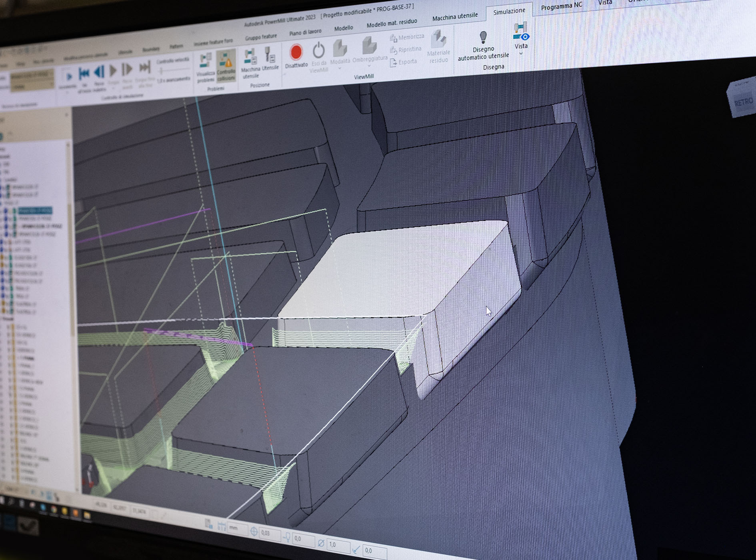
Task: Click the diameter symbol icon in status bar
Action: (321, 543)
